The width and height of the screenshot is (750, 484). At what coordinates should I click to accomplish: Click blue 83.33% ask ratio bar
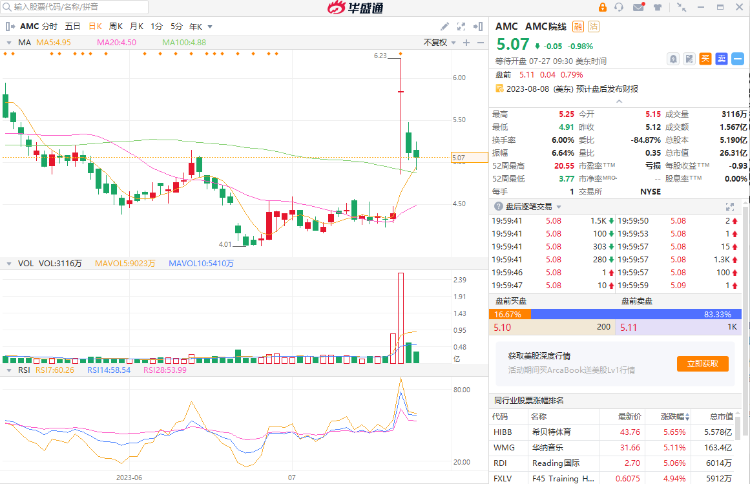pyautogui.click(x=636, y=314)
